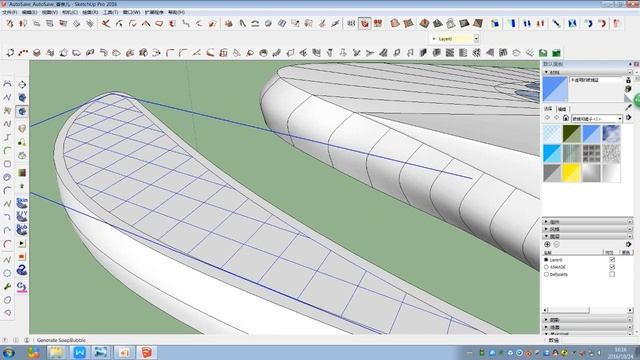The image size is (640, 360).
Task: Click the 可见 column header in layers
Action: pyautogui.click(x=609, y=253)
